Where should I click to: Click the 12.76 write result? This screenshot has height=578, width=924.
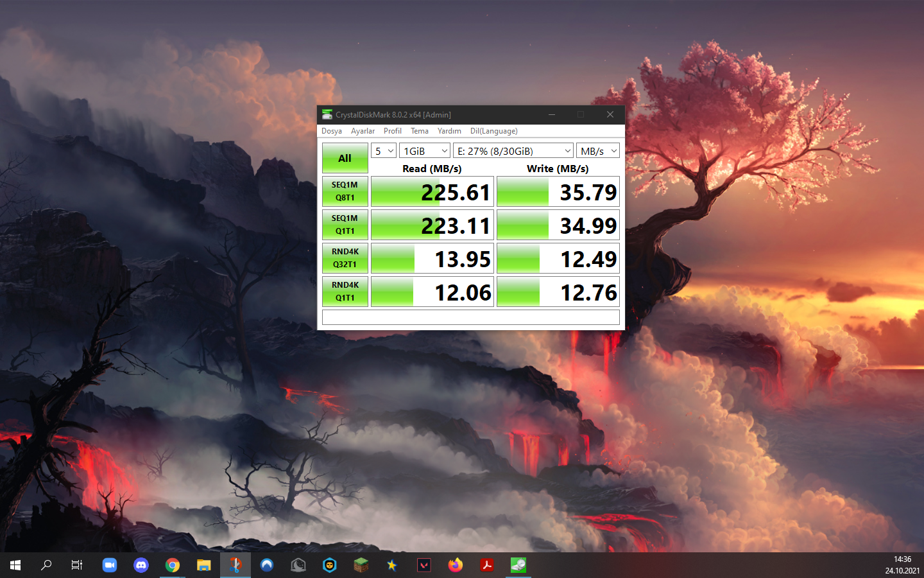558,292
